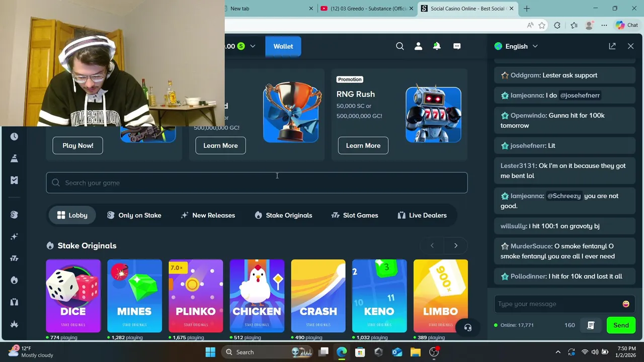Image resolution: width=644 pixels, height=362 pixels.
Task: Open Microsoft Store from taskbar
Action: [360, 352]
